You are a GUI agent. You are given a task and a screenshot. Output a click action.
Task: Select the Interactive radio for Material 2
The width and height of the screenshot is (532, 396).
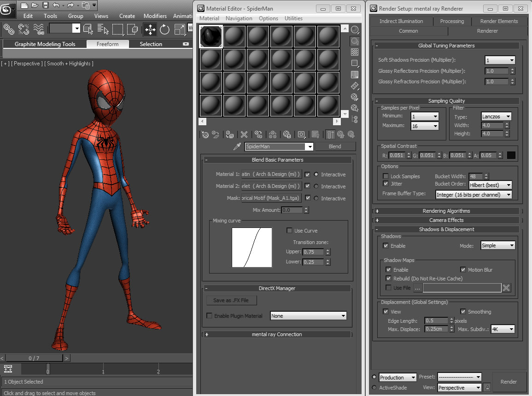coord(316,186)
